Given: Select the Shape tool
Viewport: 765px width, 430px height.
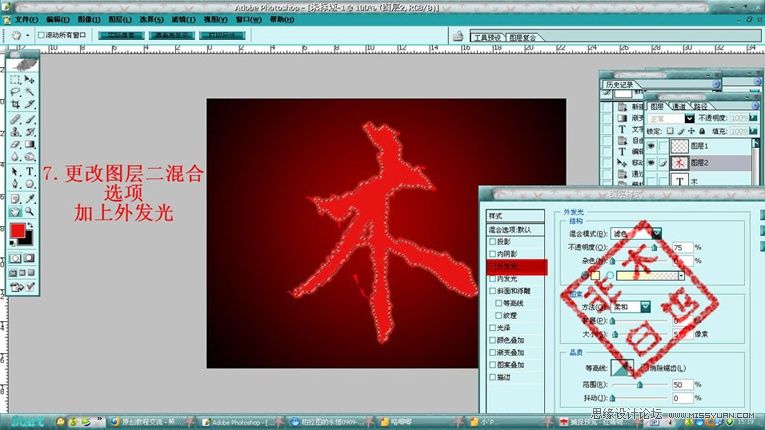Looking at the screenshot, I should point(30,184).
